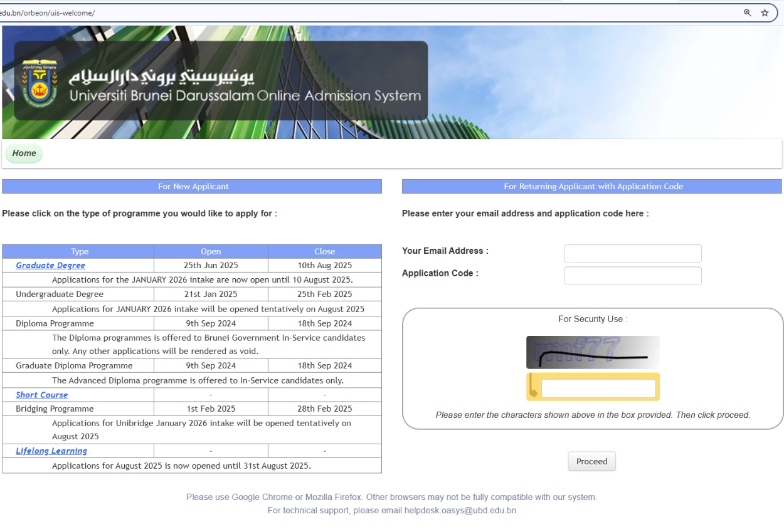Click the For New Applicant header bar
The image size is (784, 532).
(192, 186)
